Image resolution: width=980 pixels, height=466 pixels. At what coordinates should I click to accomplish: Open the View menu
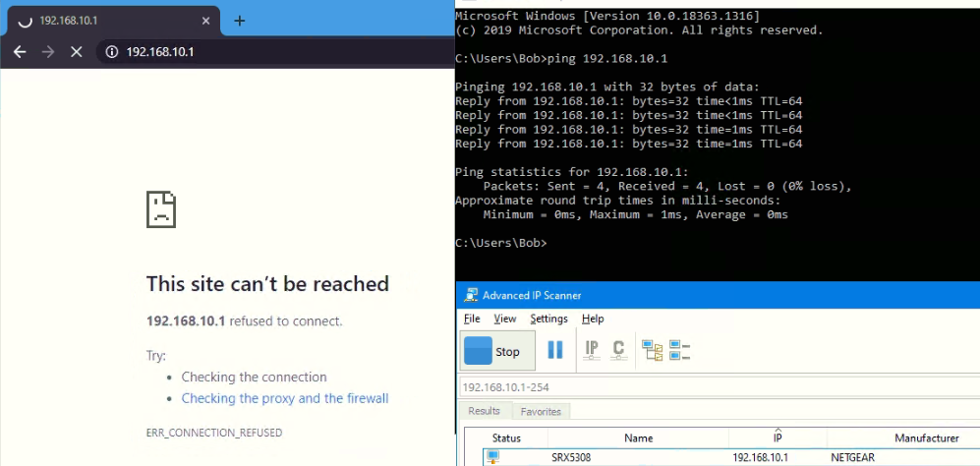505,319
